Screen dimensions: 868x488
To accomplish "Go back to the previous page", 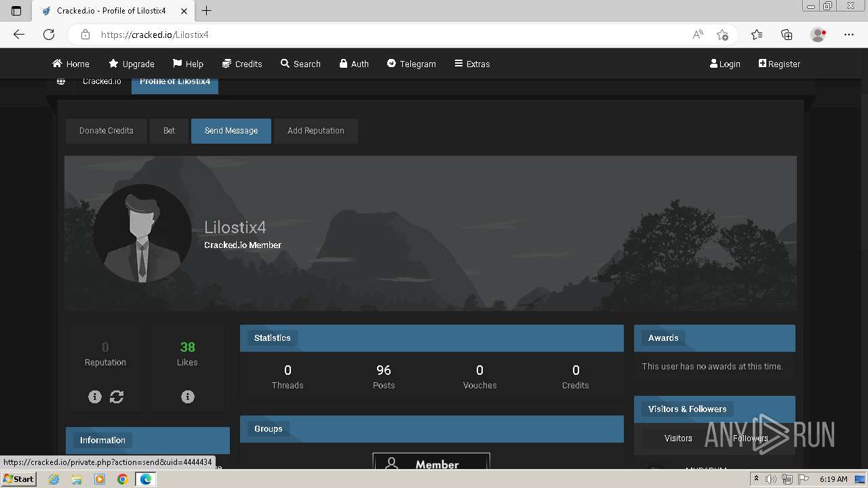I will (x=19, y=35).
